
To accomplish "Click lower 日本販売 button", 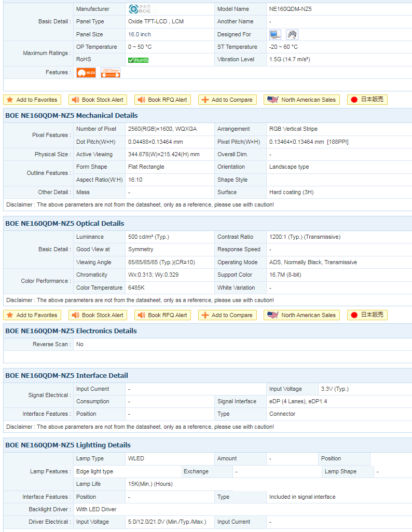I will [367, 315].
